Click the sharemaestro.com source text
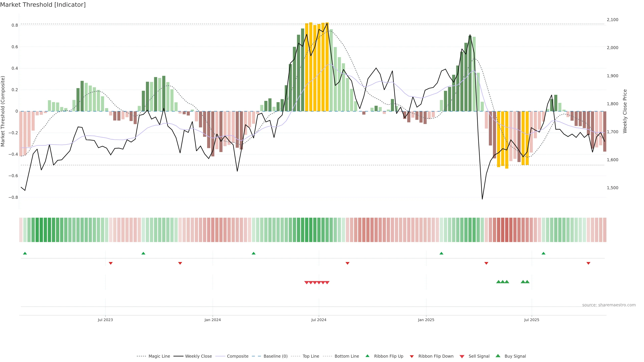Image resolution: width=644 pixels, height=362 pixels. (x=609, y=305)
